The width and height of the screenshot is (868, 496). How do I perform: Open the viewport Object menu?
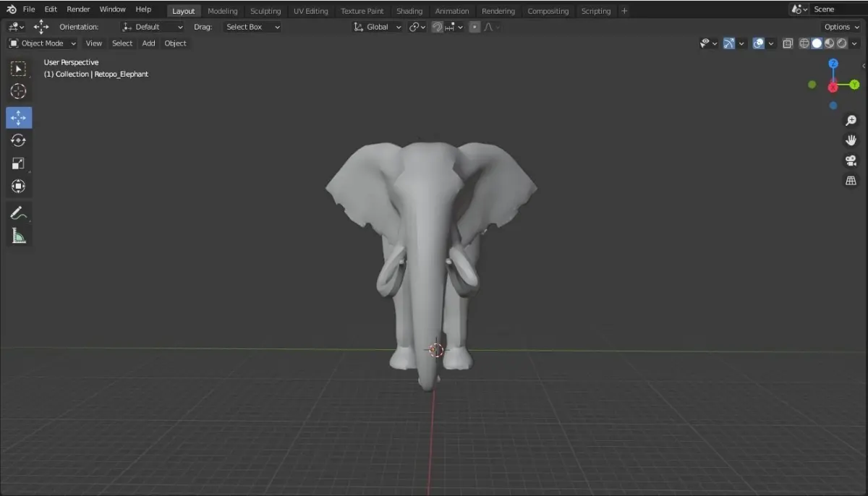[x=176, y=43]
